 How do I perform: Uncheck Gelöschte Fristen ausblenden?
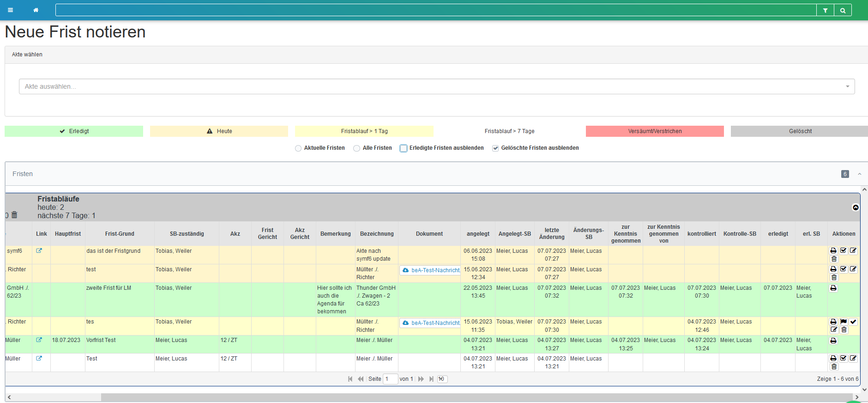tap(495, 148)
